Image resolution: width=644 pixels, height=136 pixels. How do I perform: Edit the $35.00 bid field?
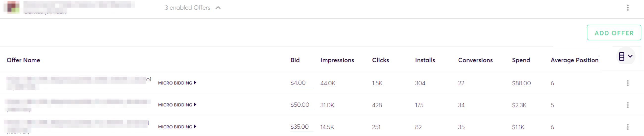click(x=301, y=127)
